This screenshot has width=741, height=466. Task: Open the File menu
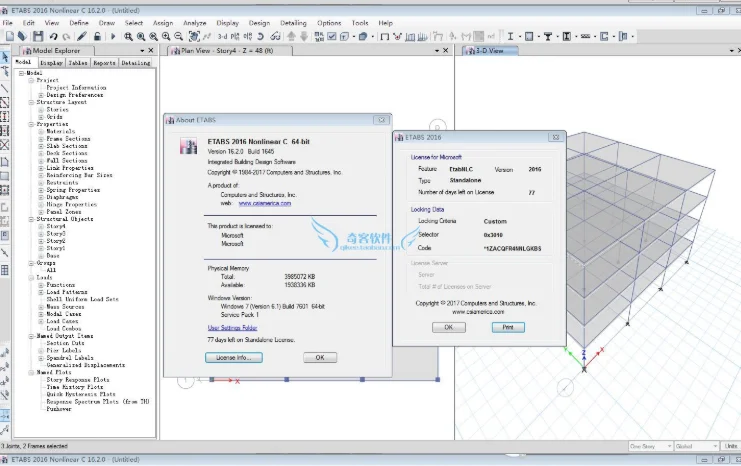point(8,23)
